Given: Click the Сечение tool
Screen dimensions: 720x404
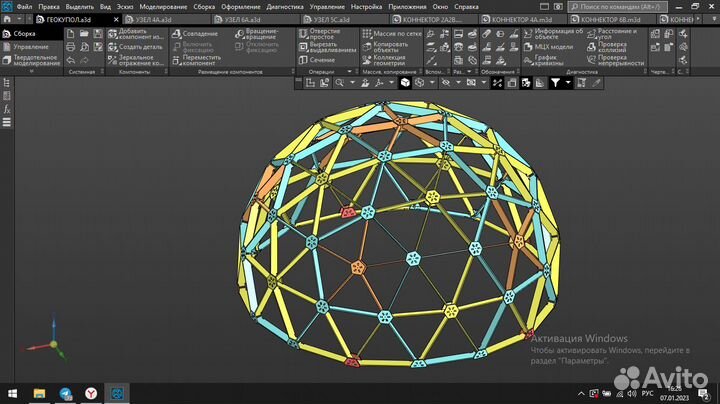Looking at the screenshot, I should (x=317, y=60).
